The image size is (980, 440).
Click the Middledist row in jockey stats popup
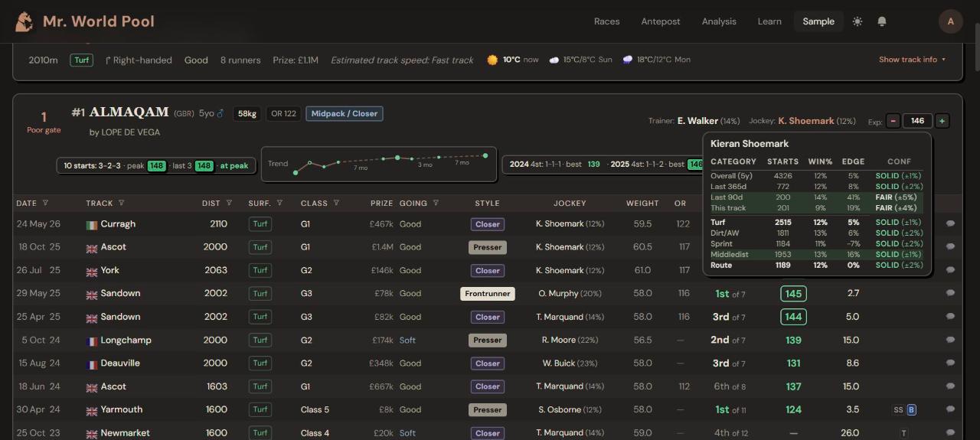pyautogui.click(x=817, y=255)
